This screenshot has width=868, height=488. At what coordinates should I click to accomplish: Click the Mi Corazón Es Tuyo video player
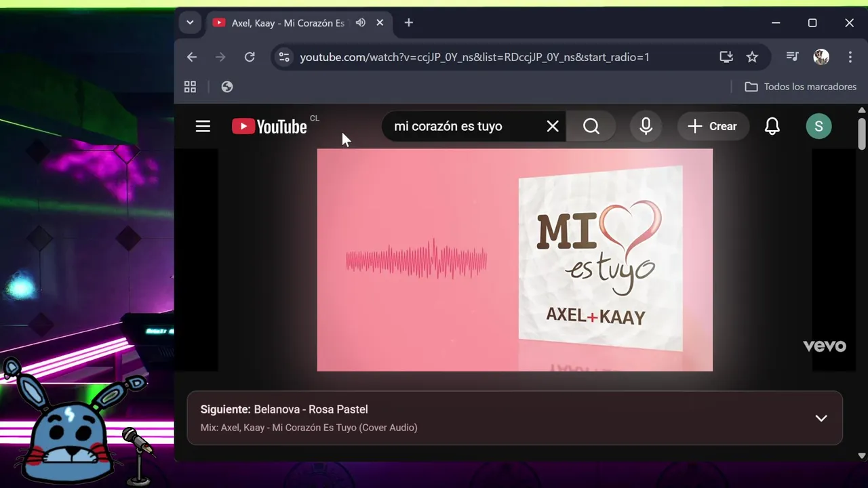pyautogui.click(x=515, y=260)
